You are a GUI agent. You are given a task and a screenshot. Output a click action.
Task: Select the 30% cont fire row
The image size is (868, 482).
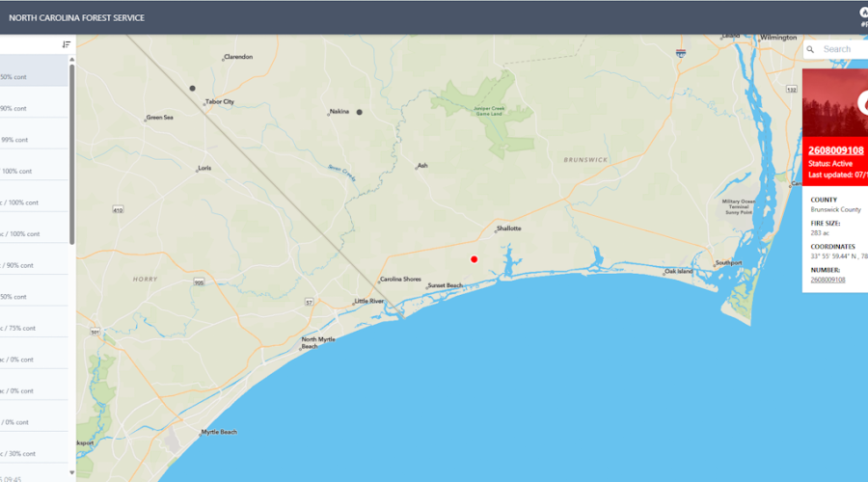coord(34,447)
